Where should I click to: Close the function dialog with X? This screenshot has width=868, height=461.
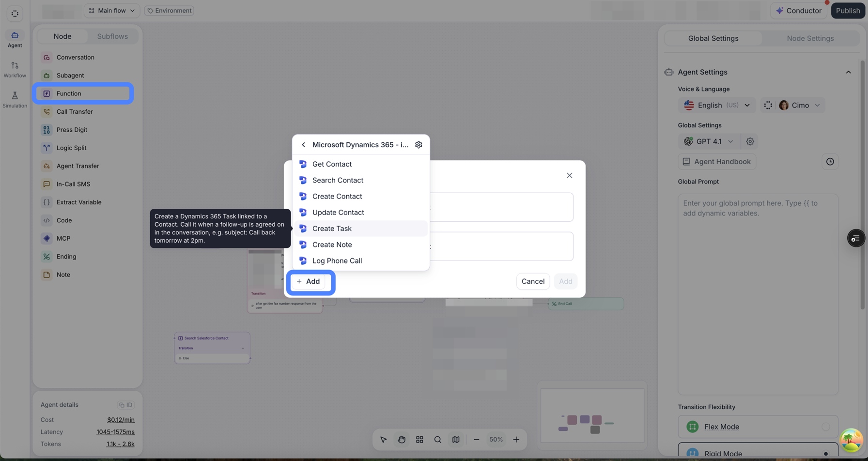point(570,175)
